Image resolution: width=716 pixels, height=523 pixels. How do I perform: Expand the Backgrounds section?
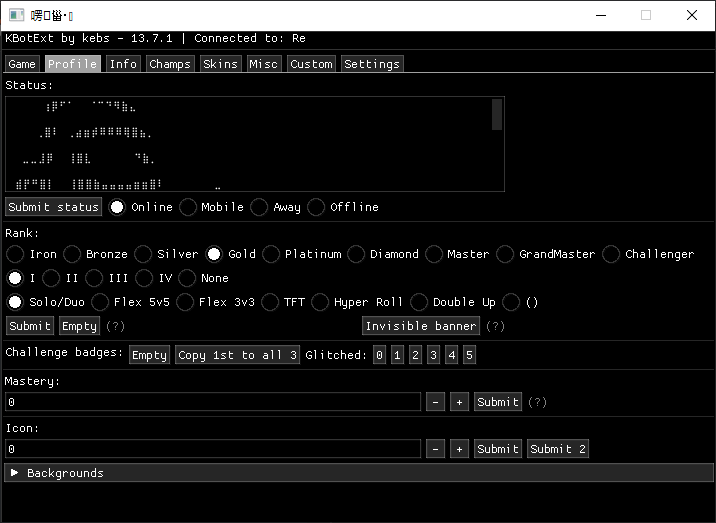click(x=359, y=473)
